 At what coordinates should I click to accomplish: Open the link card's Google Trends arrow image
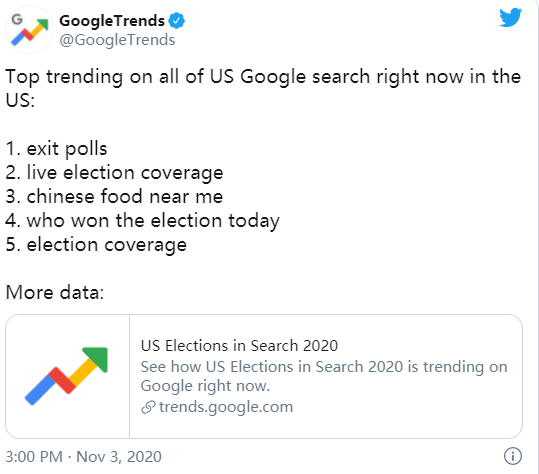click(x=67, y=376)
